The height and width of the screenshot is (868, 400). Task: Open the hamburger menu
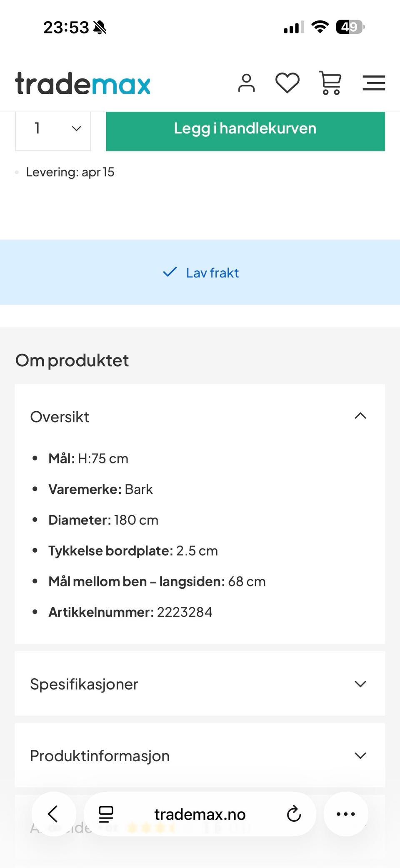pos(373,83)
